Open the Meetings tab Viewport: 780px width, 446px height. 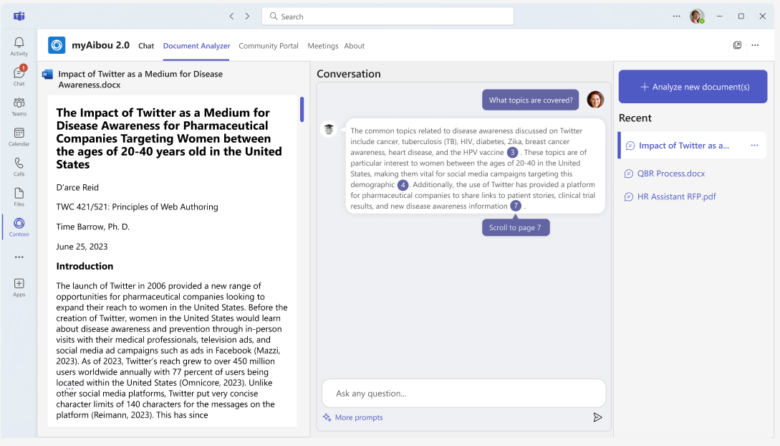[x=322, y=46]
